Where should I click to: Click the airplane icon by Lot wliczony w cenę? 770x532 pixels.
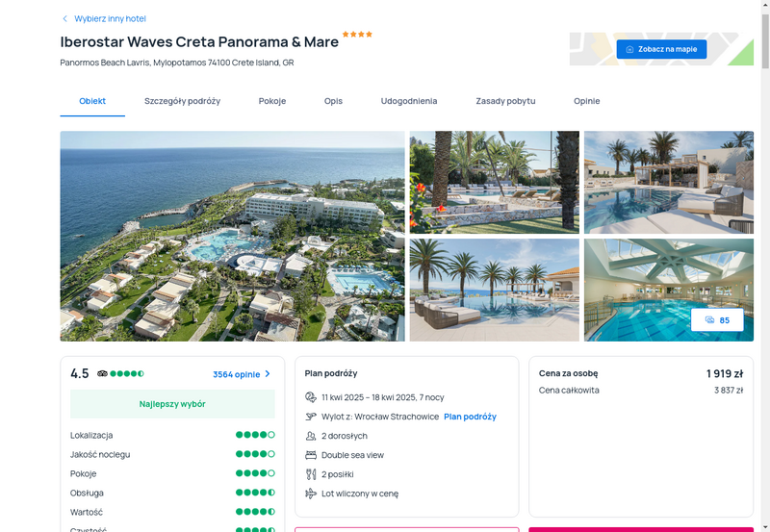point(311,494)
